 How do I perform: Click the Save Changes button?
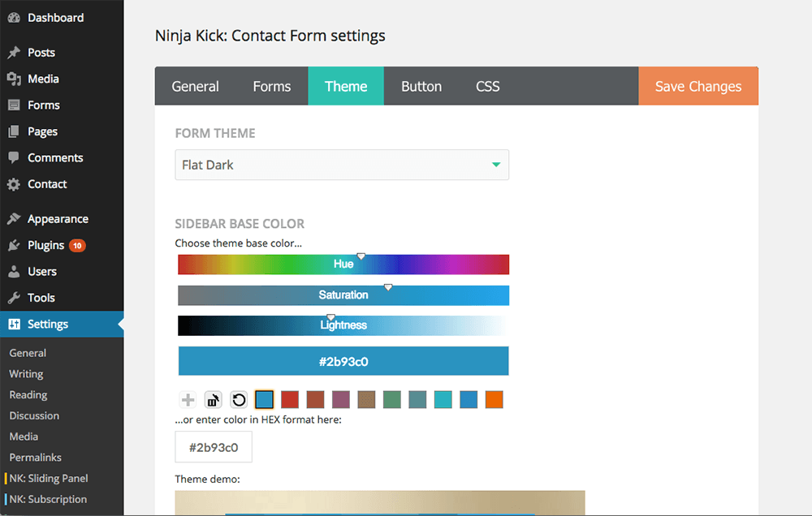click(x=698, y=86)
